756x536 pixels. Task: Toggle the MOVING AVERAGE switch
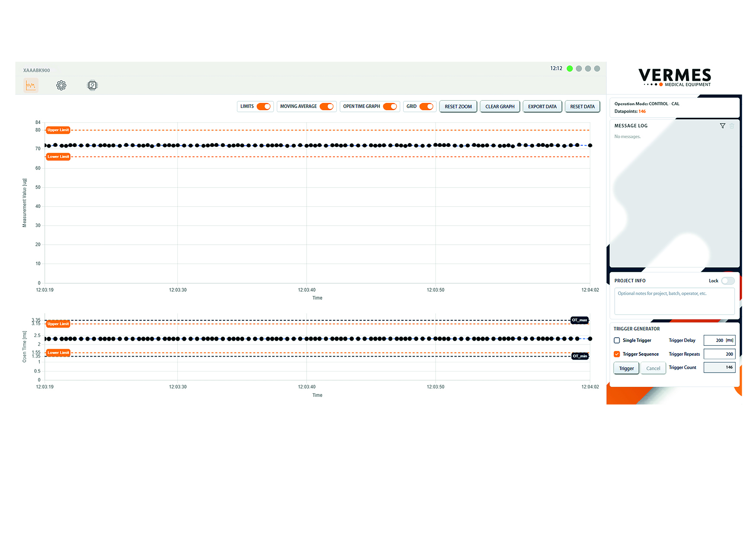327,106
